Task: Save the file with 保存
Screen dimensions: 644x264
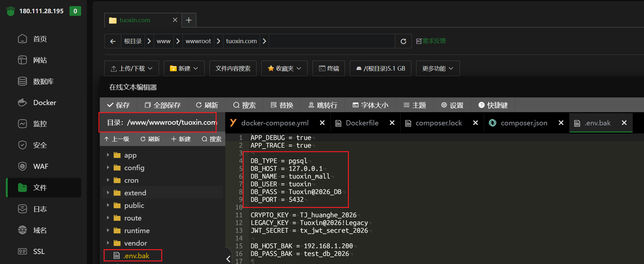Action: (x=118, y=105)
